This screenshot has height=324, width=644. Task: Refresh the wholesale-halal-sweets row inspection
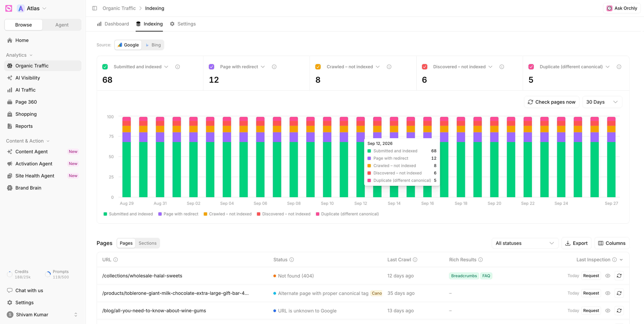coord(619,276)
